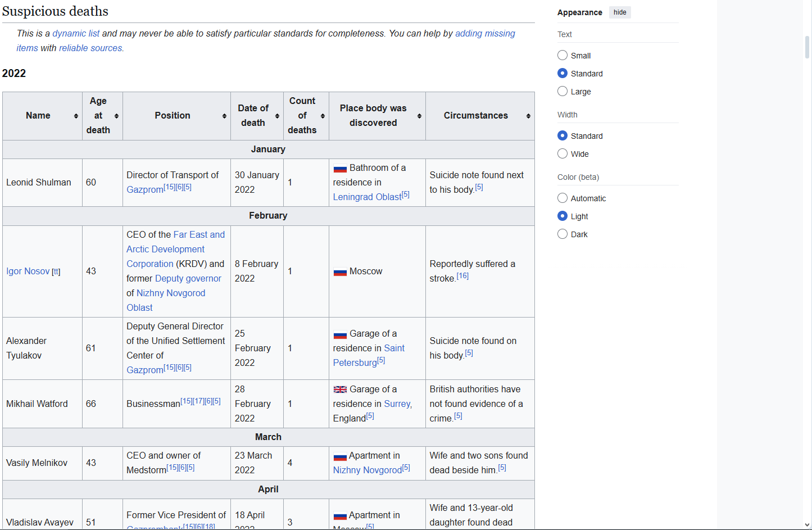Viewport: 812px width, 530px height.
Task: Click the '2022' subsection heading
Action: tap(14, 74)
